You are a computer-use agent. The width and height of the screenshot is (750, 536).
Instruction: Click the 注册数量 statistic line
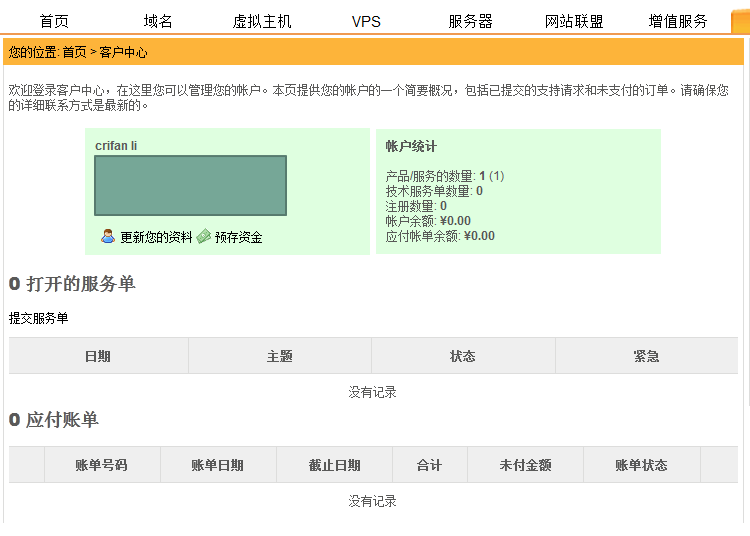416,206
